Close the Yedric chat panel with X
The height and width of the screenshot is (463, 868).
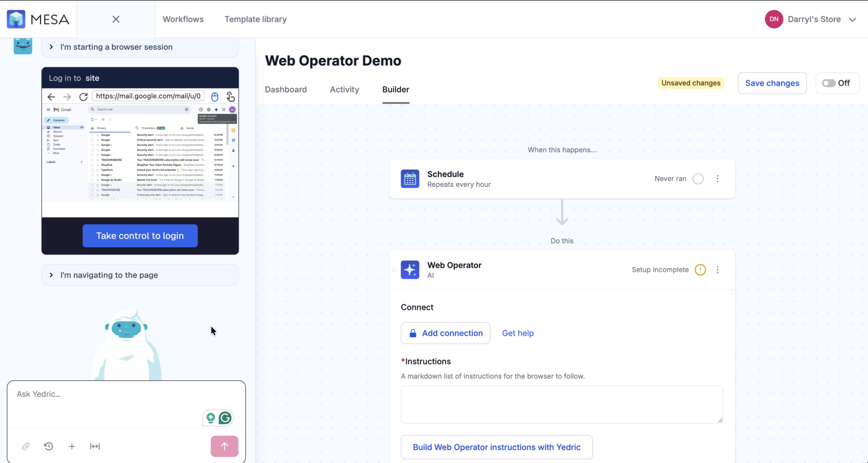116,19
